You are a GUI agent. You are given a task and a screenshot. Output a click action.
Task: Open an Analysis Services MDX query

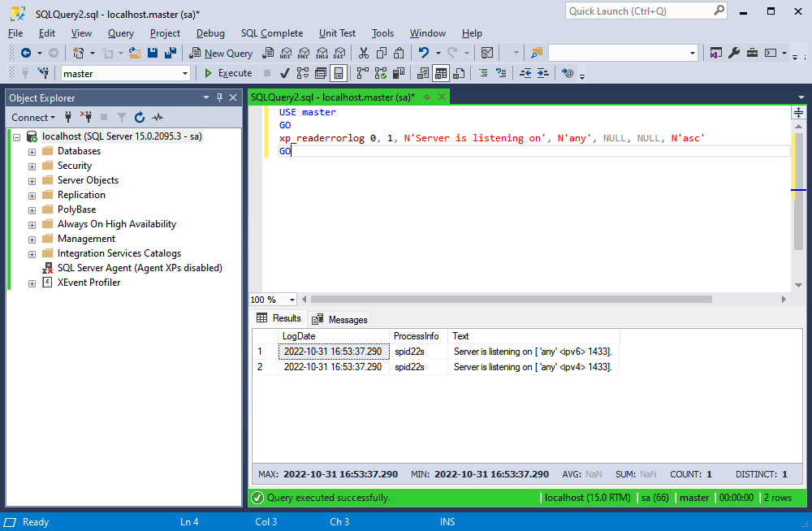[286, 53]
